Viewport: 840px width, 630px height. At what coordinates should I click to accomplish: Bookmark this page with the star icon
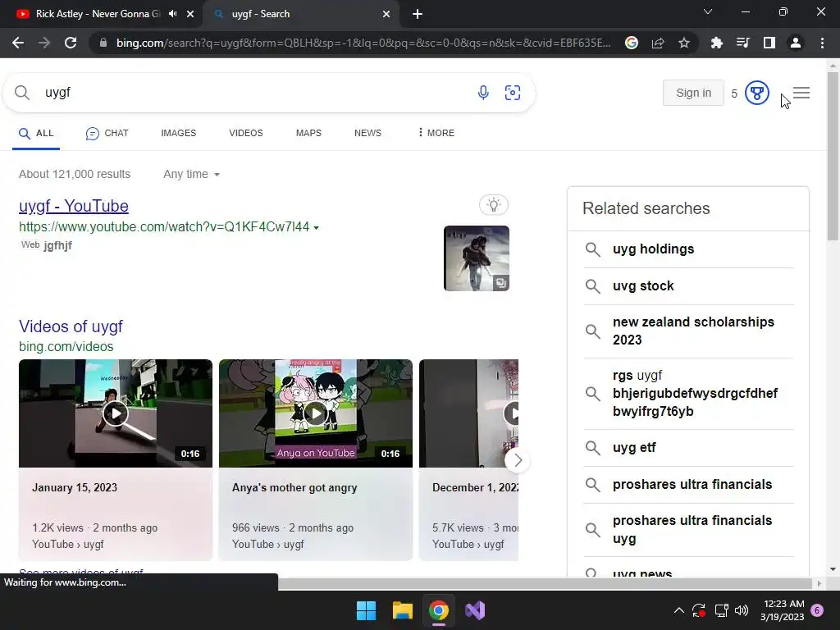click(684, 43)
